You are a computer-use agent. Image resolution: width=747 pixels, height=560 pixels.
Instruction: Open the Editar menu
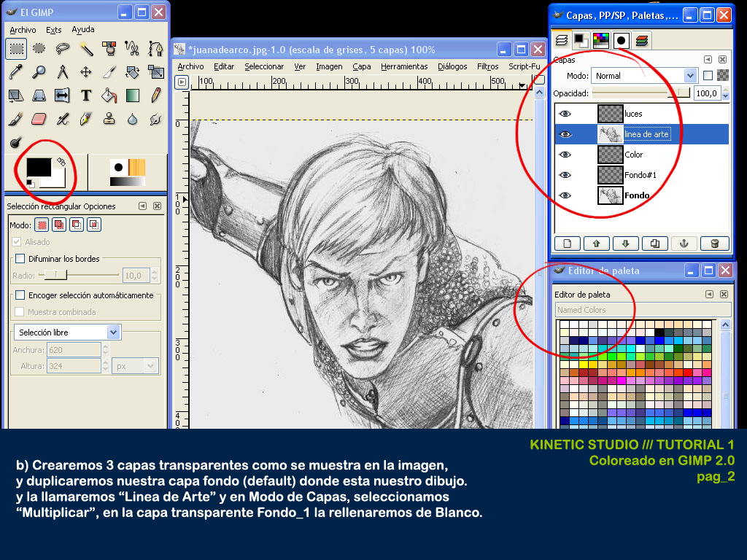(x=224, y=66)
